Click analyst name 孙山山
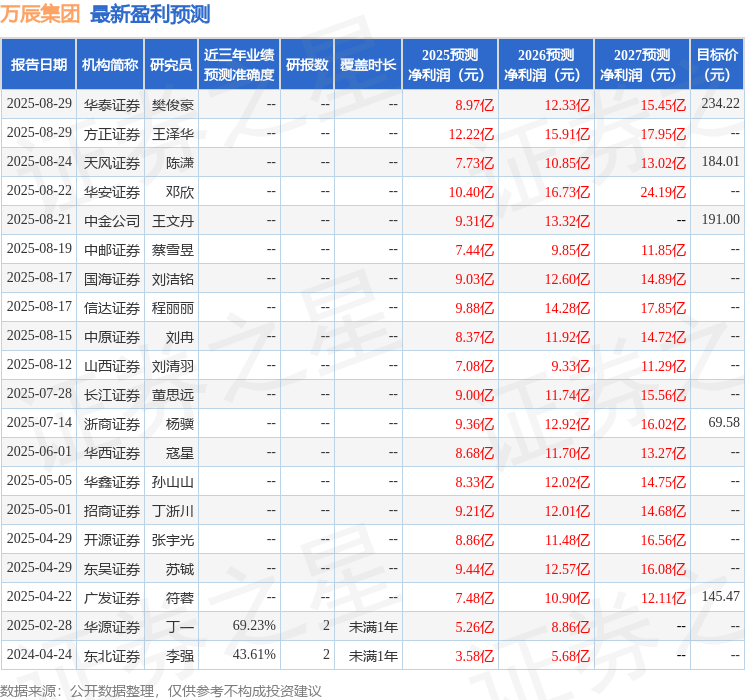This screenshot has width=745, height=700. click(173, 482)
